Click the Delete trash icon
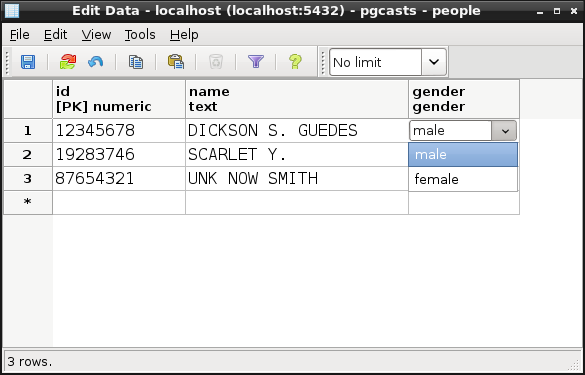This screenshot has width=585, height=375. pos(216,62)
